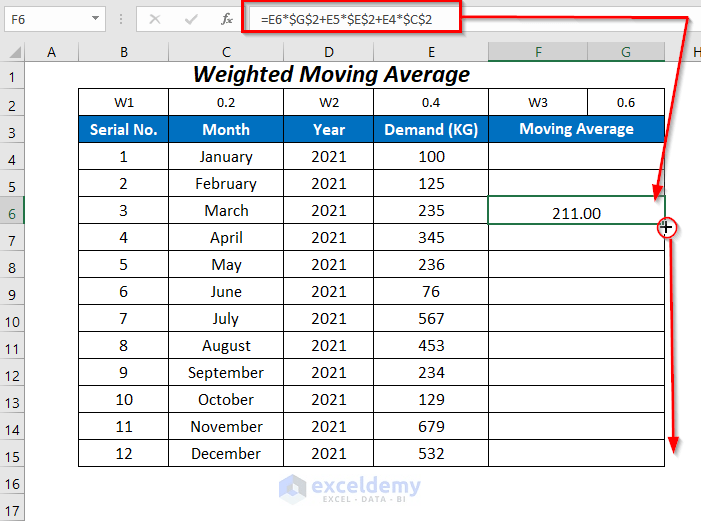
Task: Click the Name Box showing F6
Action: tap(55, 19)
